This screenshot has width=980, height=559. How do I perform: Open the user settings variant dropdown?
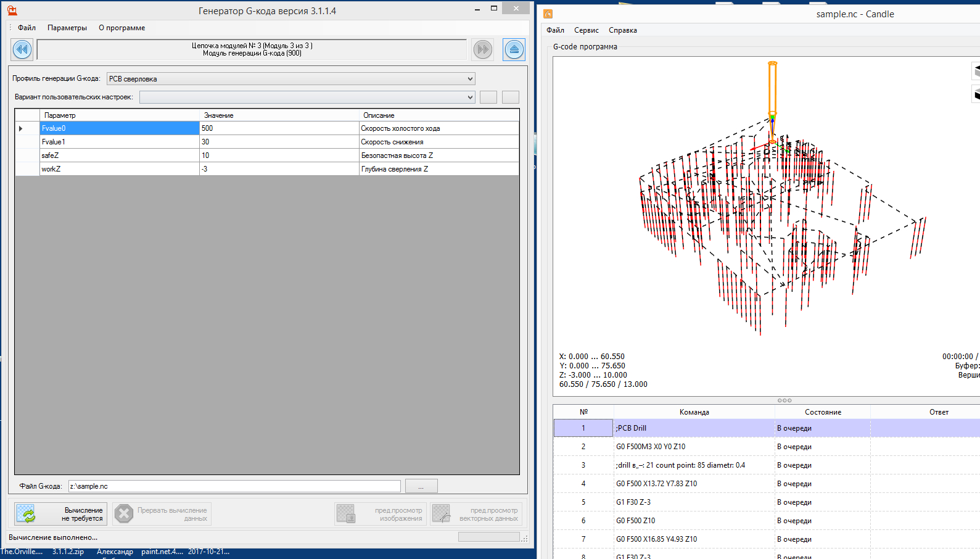tap(307, 97)
